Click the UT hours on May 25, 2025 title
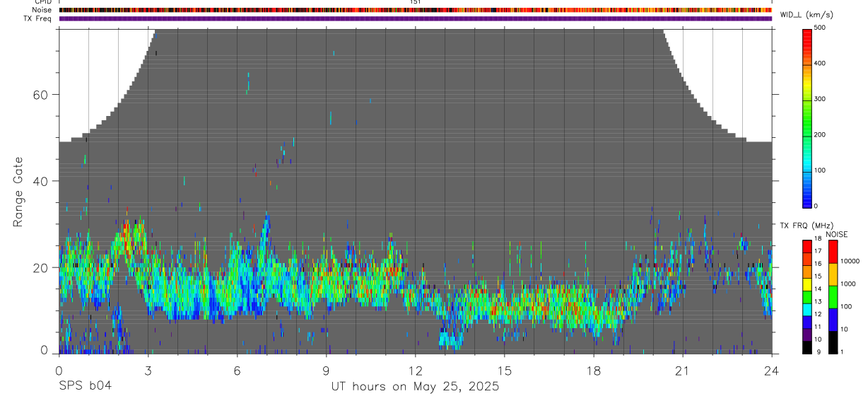868x401 pixels. pyautogui.click(x=416, y=387)
